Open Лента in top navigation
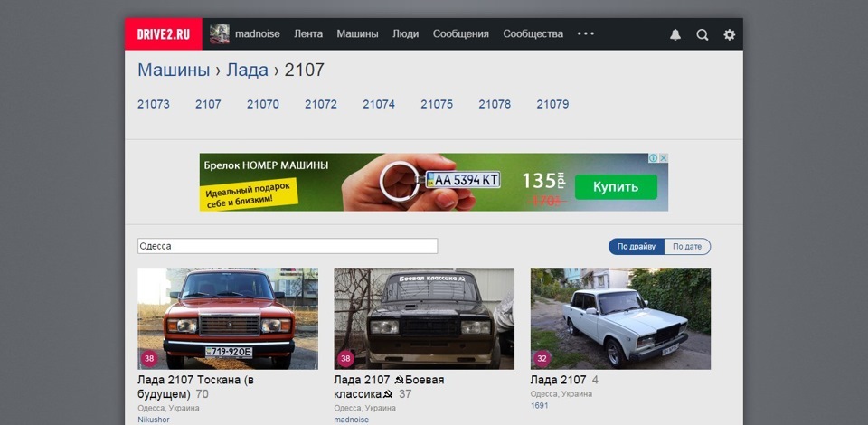Screen dimensions: 868x425 pyautogui.click(x=308, y=33)
